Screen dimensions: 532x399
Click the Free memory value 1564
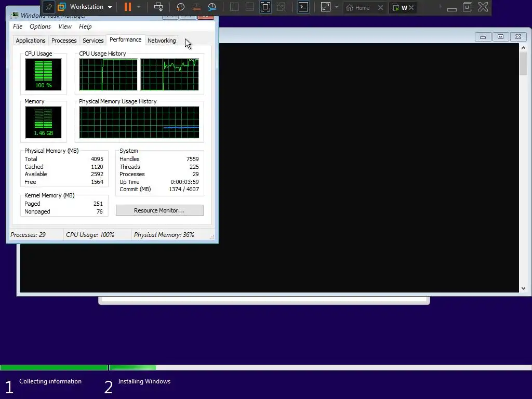click(97, 182)
